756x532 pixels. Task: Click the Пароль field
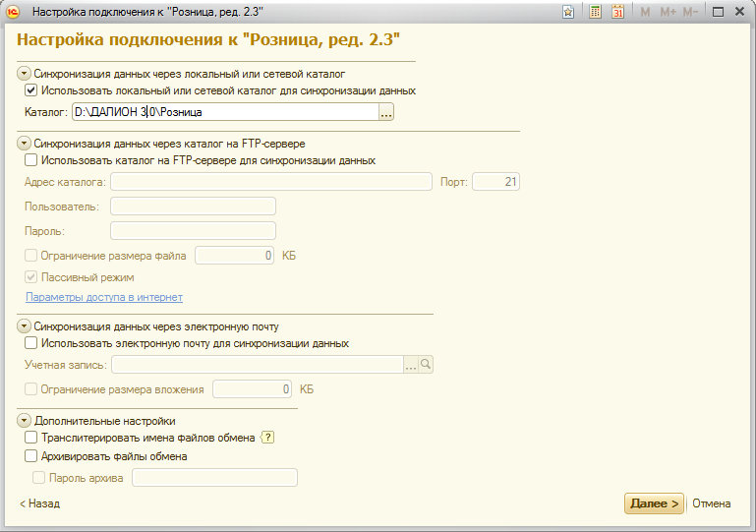coord(193,231)
